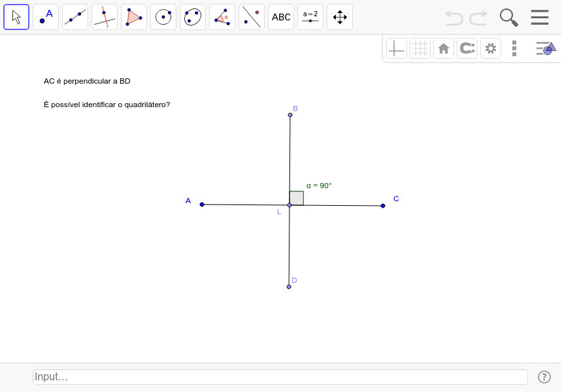Select the ABC Text tool
This screenshot has height=392, width=562.
point(280,17)
